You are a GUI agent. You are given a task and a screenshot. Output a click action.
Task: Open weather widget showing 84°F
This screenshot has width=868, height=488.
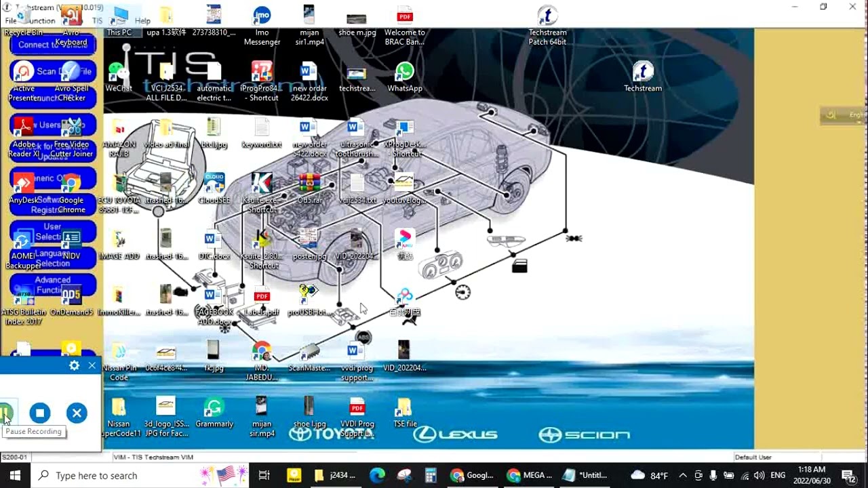pyautogui.click(x=650, y=475)
